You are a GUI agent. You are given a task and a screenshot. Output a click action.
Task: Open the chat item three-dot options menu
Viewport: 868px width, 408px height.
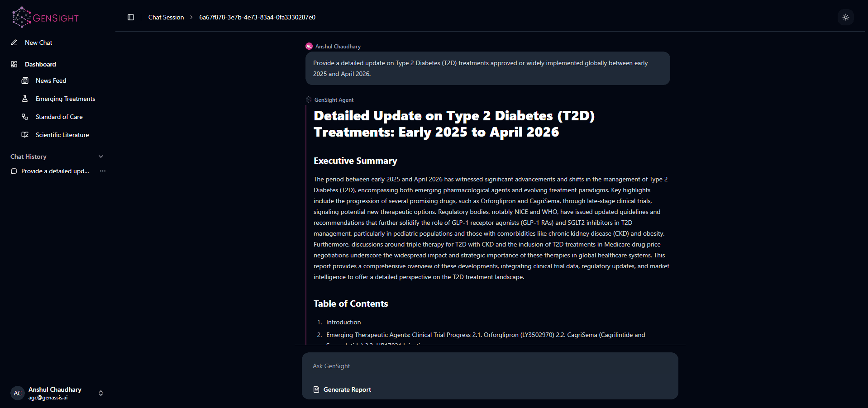(103, 171)
